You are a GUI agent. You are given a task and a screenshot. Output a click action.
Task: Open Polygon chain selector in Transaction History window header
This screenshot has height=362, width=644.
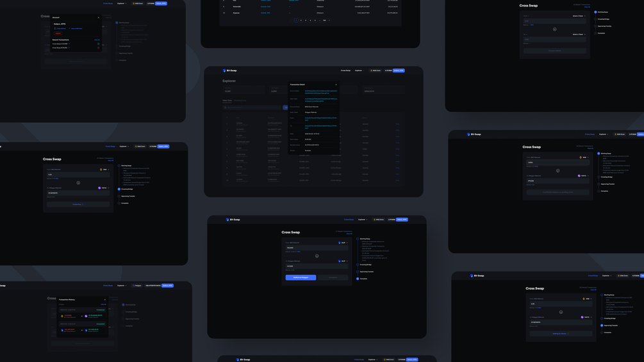point(137,286)
